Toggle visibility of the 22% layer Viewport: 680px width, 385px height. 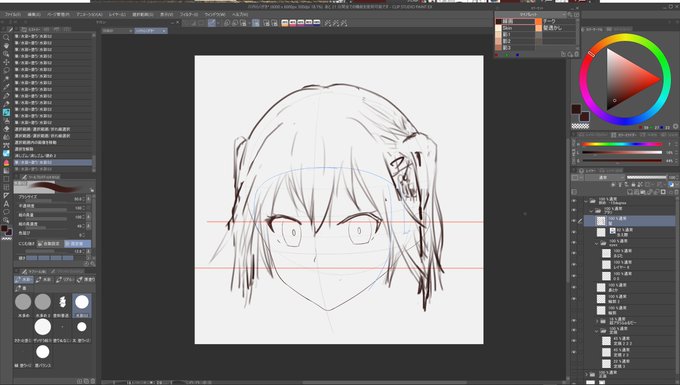click(574, 363)
